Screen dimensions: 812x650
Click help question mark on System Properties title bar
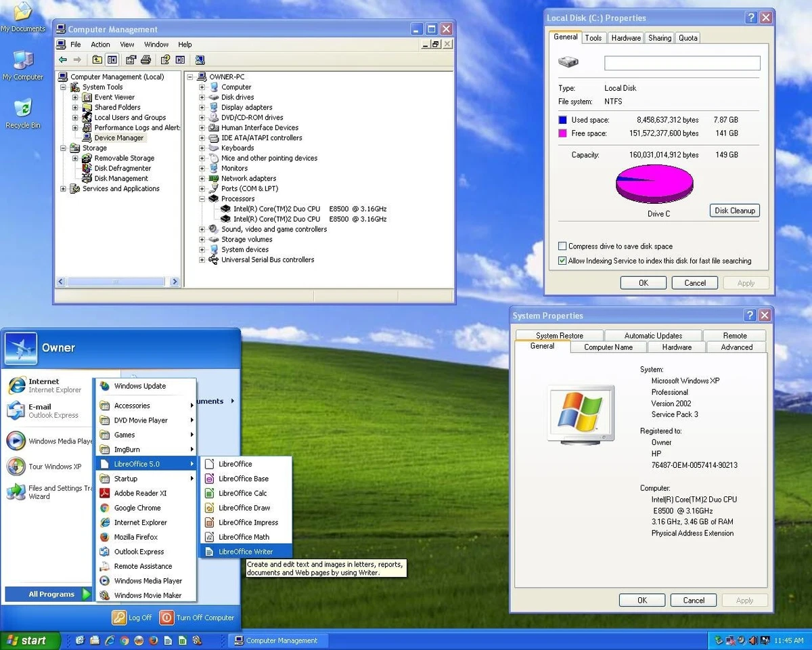pos(750,316)
